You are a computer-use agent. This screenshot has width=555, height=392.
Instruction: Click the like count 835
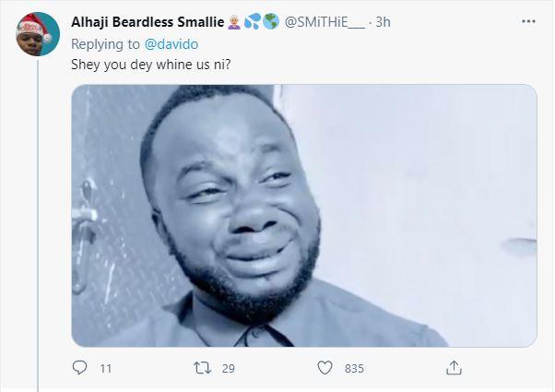click(354, 369)
